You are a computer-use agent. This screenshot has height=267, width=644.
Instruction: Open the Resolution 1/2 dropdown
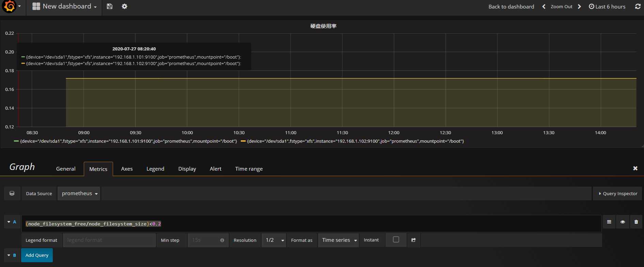tap(274, 240)
